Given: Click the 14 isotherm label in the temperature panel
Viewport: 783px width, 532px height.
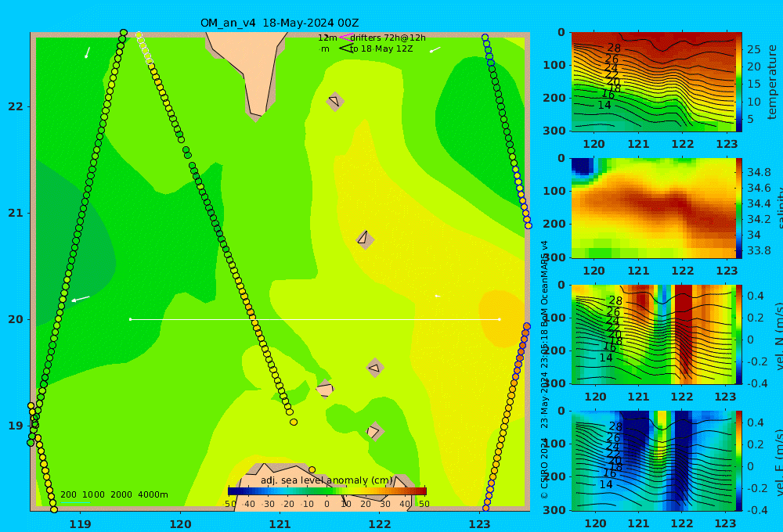Looking at the screenshot, I should 604,105.
